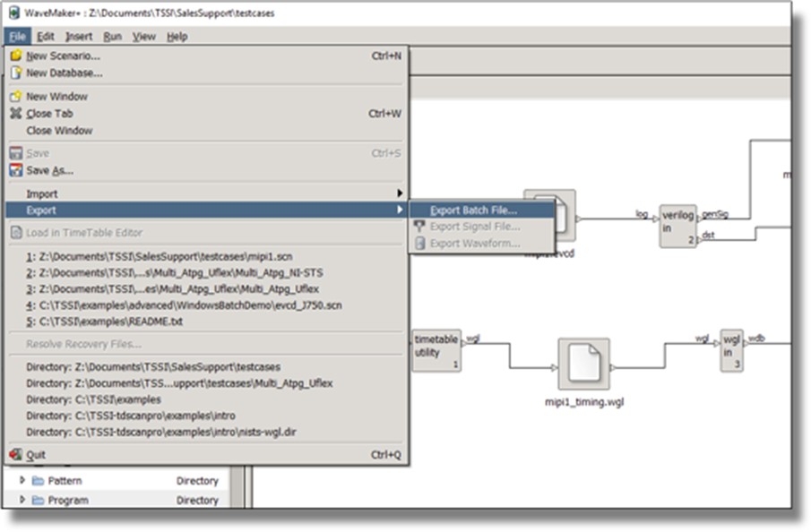Select the evcd file node icon
The width and height of the screenshot is (811, 532).
coord(565,215)
